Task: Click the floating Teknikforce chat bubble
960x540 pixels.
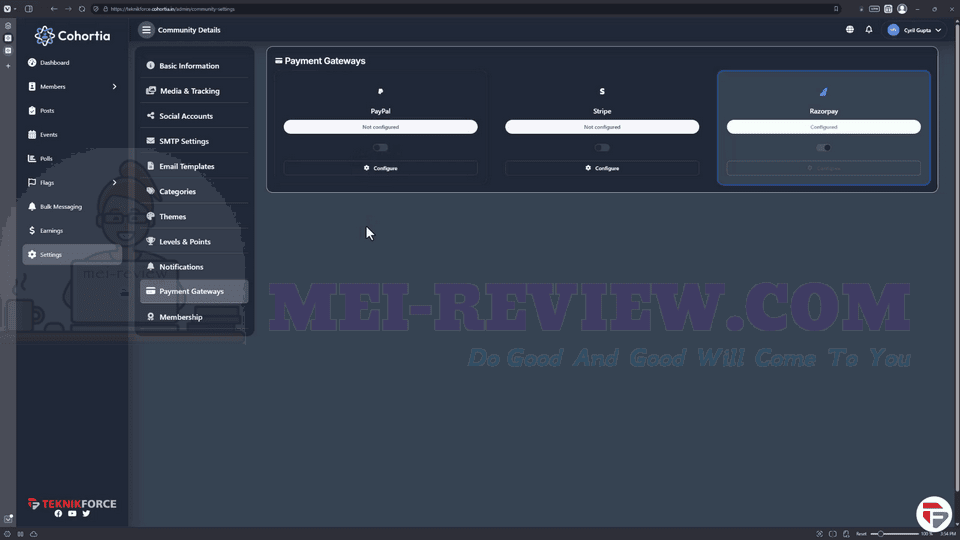Action: pos(934,514)
